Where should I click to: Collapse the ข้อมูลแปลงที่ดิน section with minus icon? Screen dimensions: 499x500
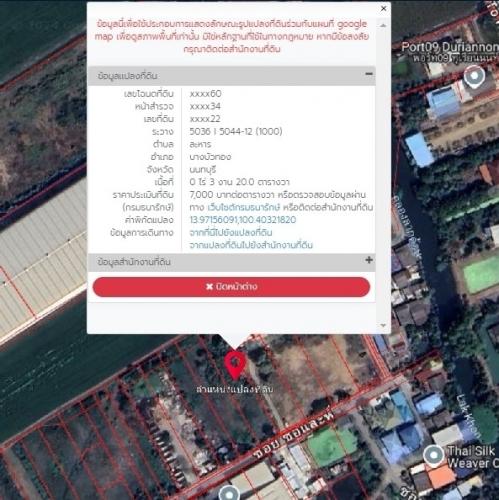(369, 74)
